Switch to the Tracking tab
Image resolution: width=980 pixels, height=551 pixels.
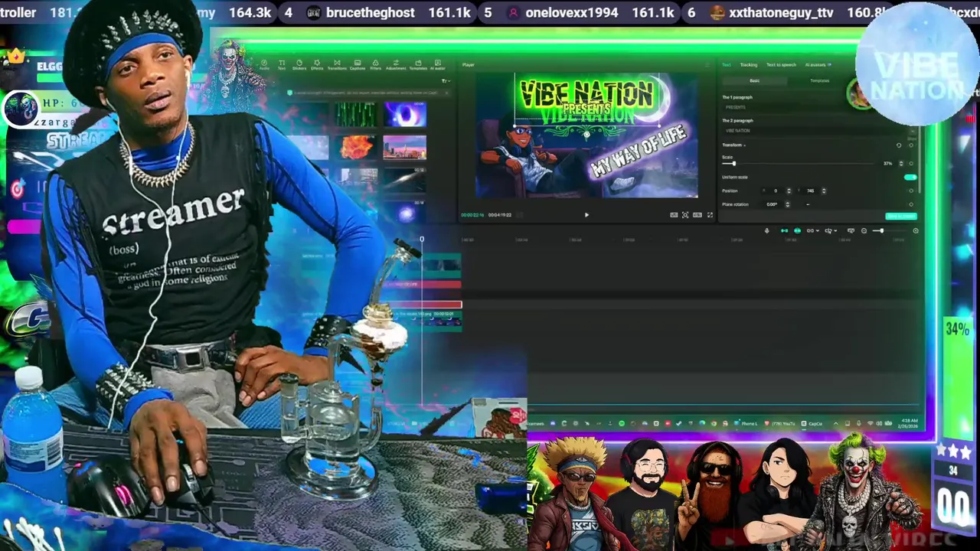click(749, 65)
